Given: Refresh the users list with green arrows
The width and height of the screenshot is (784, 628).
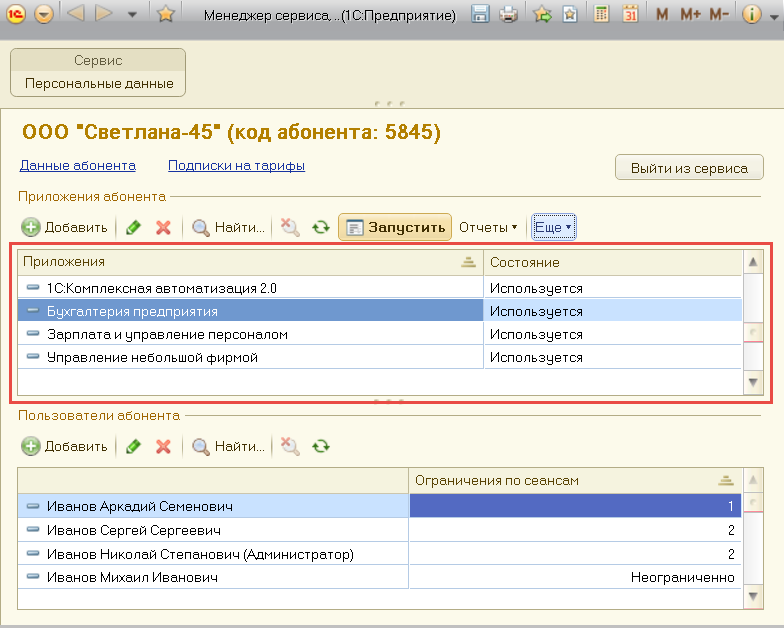Looking at the screenshot, I should point(320,446).
